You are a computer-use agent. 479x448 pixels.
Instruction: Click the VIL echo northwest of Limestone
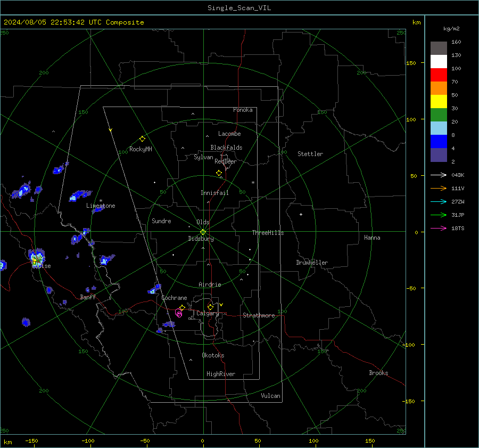click(80, 195)
